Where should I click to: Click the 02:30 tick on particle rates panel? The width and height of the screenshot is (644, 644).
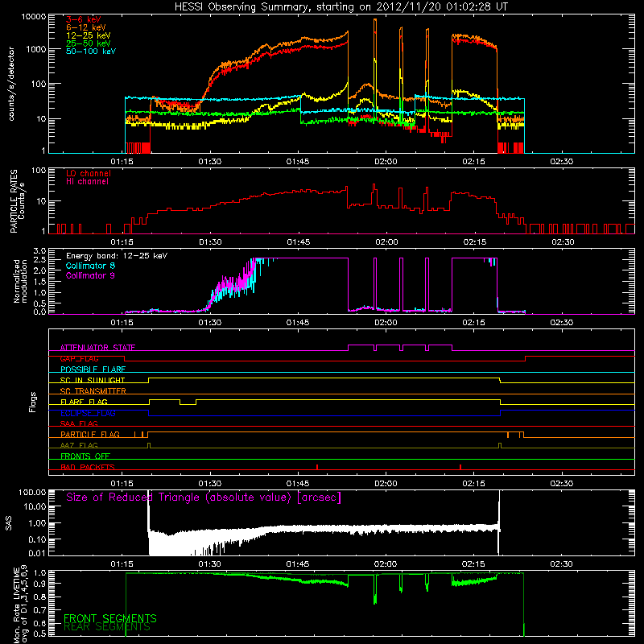pos(562,242)
